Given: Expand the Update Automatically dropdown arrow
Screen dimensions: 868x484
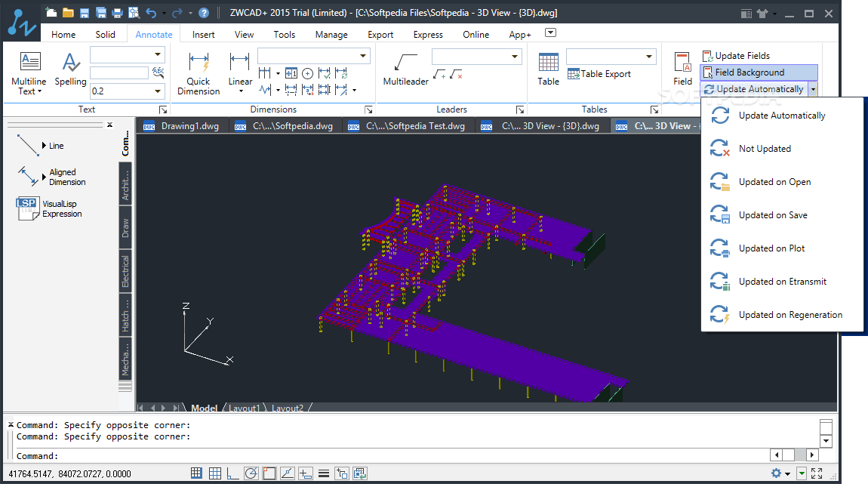Looking at the screenshot, I should tap(813, 89).
